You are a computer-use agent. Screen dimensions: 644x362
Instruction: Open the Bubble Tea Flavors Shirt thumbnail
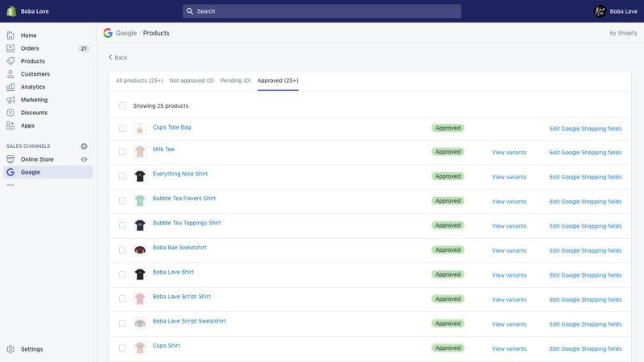[140, 200]
